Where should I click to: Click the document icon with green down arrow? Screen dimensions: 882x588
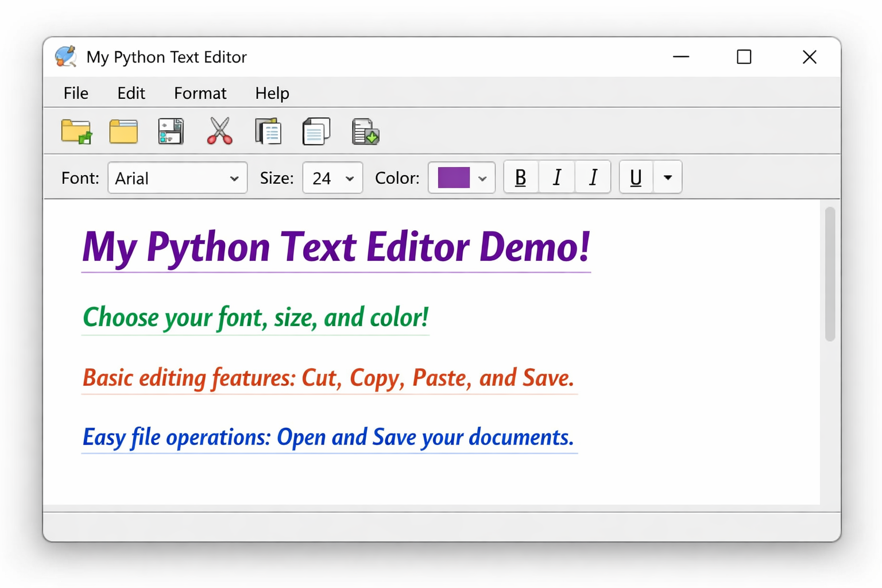(365, 131)
